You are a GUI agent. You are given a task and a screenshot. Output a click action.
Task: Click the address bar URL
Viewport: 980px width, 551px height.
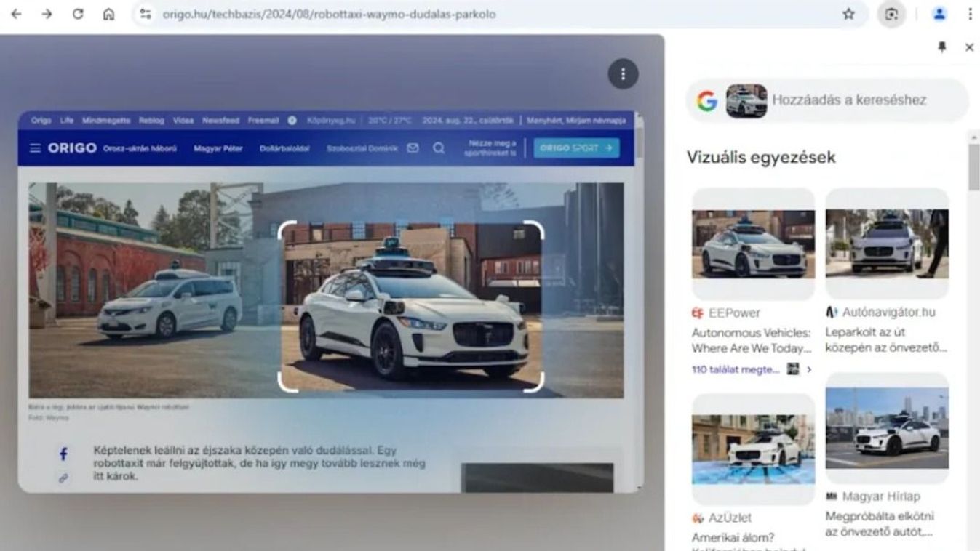point(329,14)
